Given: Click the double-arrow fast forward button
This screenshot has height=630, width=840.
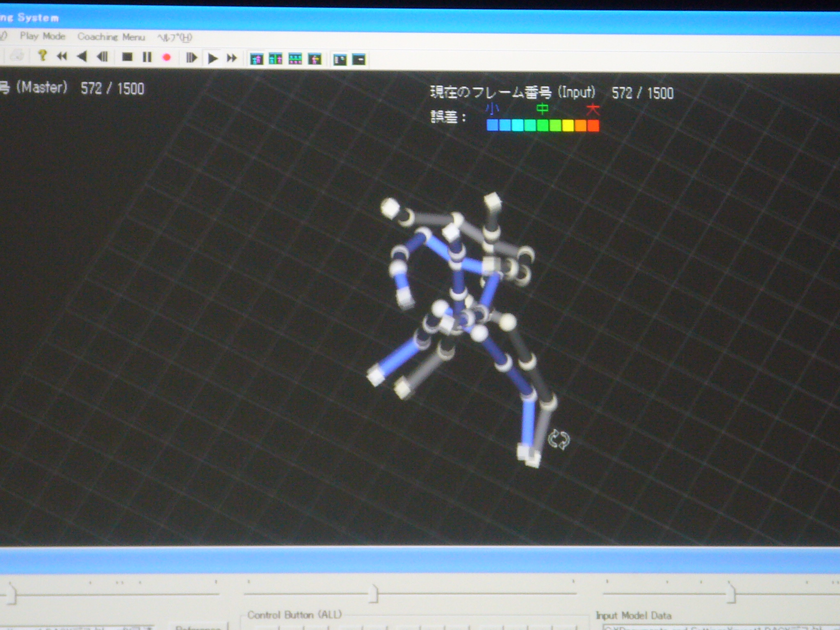Looking at the screenshot, I should pos(232,58).
